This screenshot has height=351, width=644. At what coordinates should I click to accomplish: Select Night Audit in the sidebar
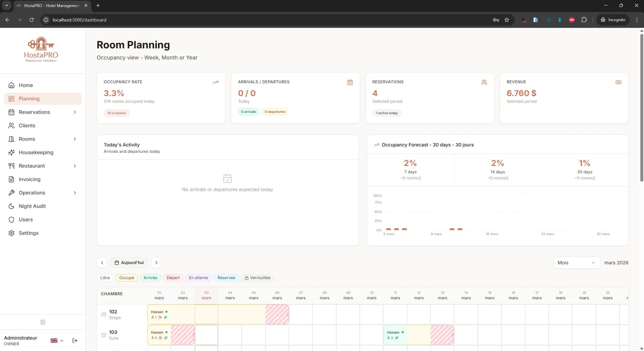32,206
